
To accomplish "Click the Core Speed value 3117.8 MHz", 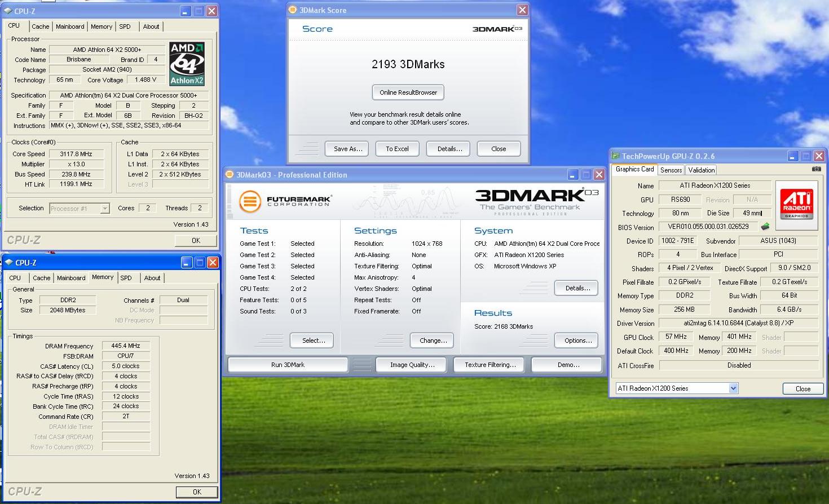I will (x=76, y=154).
